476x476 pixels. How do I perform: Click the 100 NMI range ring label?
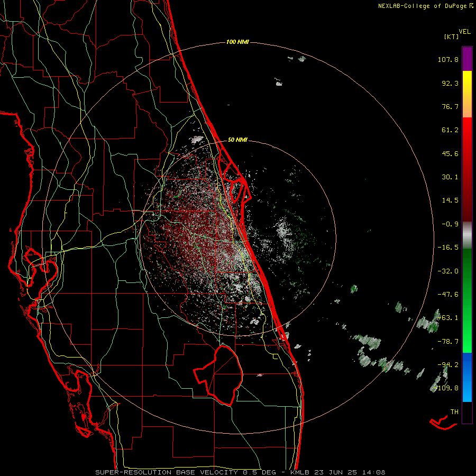[x=237, y=42]
